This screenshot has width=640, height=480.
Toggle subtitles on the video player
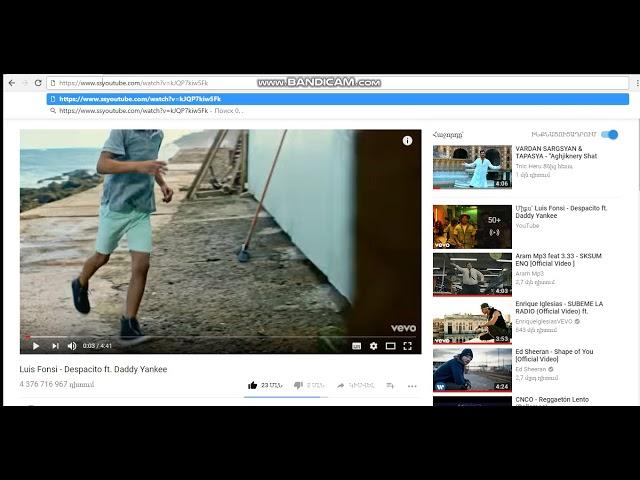[356, 346]
